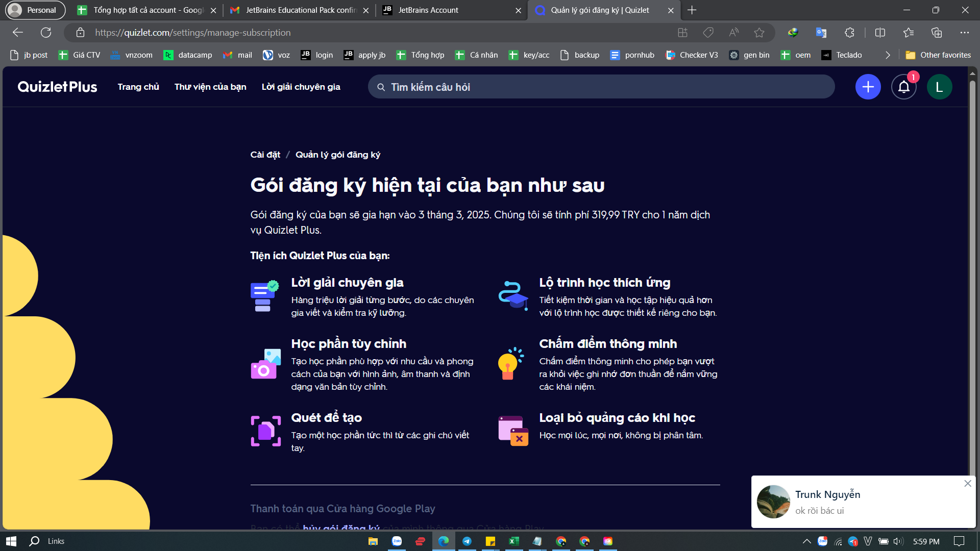Open the apply jb bookmark
The image size is (980, 551).
click(x=365, y=55)
